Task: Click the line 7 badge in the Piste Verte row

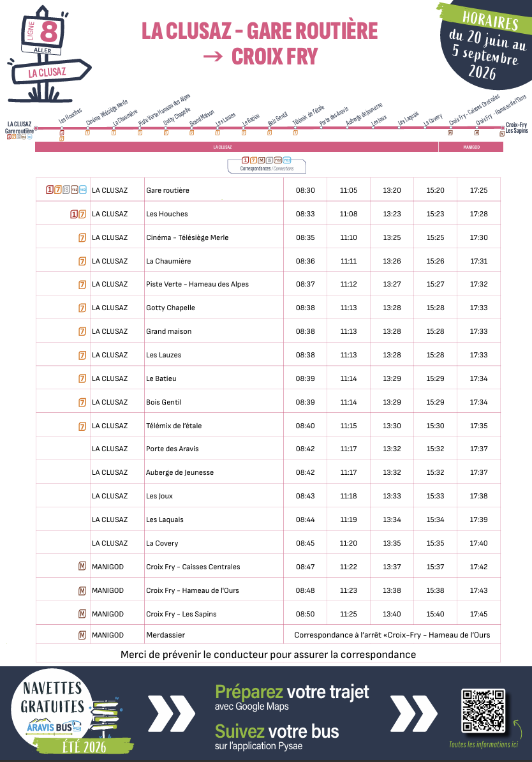Action: point(82,284)
